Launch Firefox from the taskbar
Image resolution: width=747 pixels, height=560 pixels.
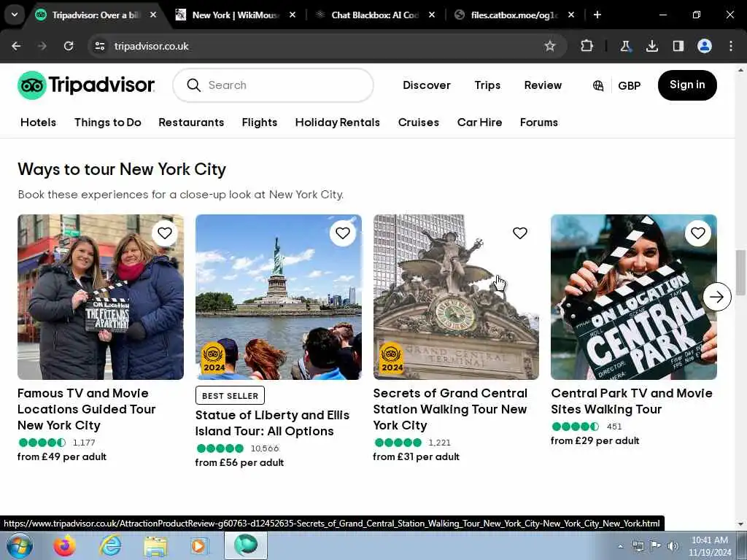[64, 545]
